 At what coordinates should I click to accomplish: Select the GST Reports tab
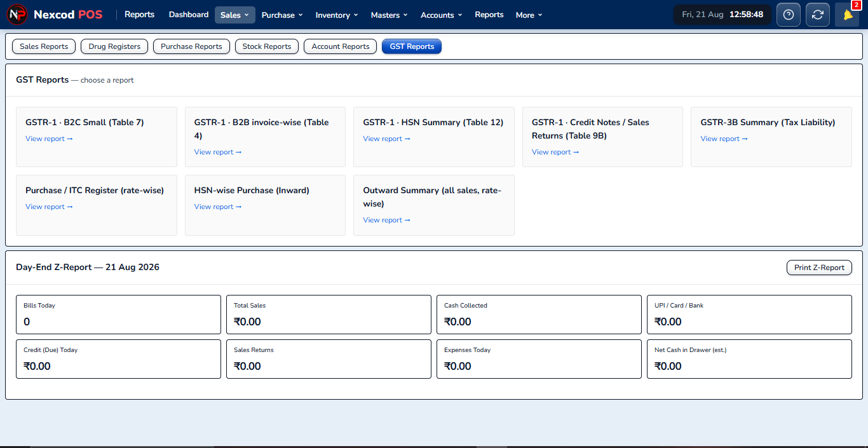pos(412,46)
